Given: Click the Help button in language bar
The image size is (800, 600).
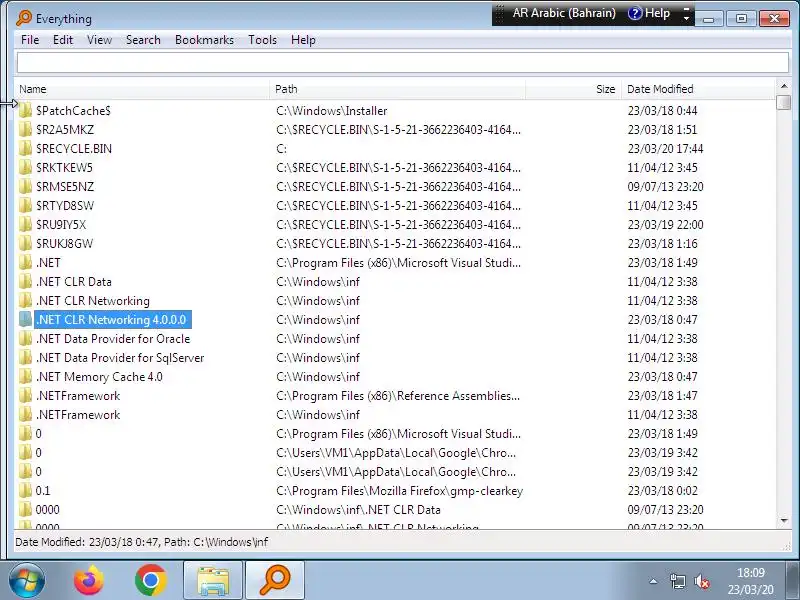Looking at the screenshot, I should (x=649, y=13).
